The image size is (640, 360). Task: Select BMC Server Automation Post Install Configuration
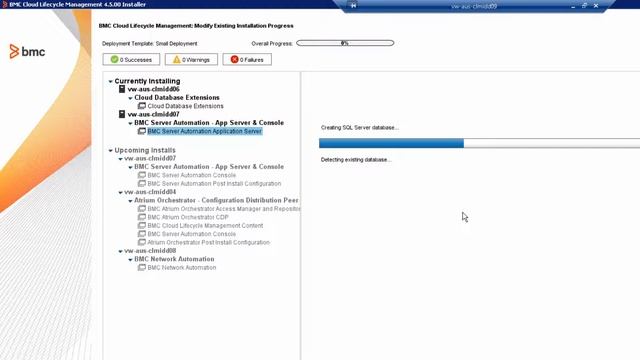pos(214,184)
